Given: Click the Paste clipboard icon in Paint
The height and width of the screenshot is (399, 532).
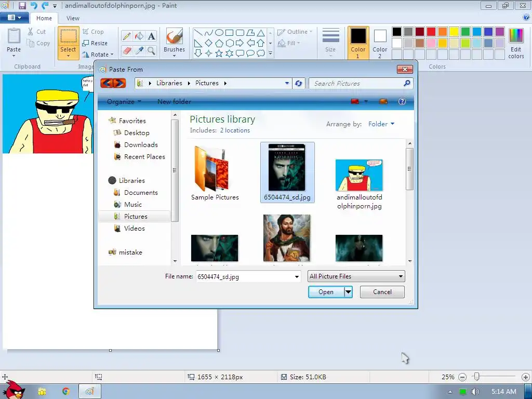Looking at the screenshot, I should tap(14, 37).
